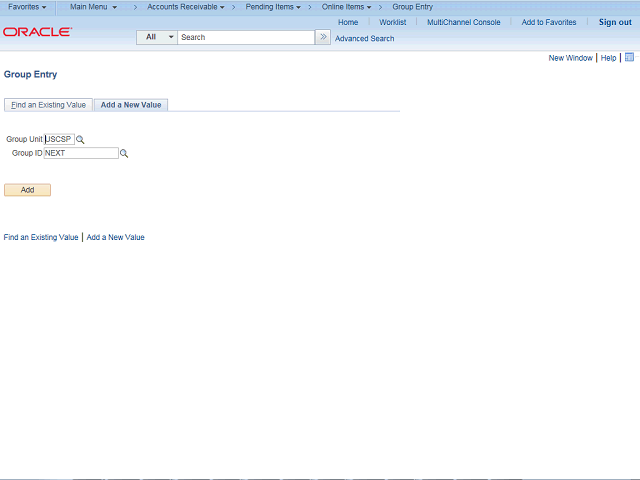Go to Home link
The image size is (640, 480).
[348, 22]
